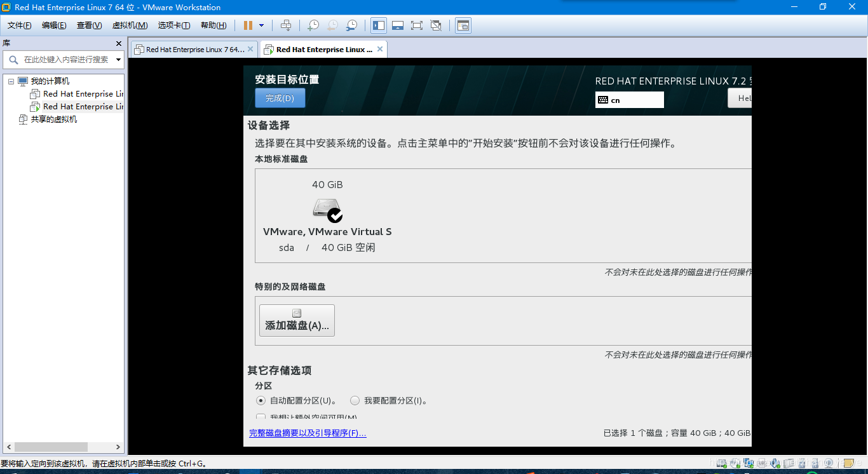868x474 pixels.
Task: Click sound card status icon
Action: click(x=775, y=463)
